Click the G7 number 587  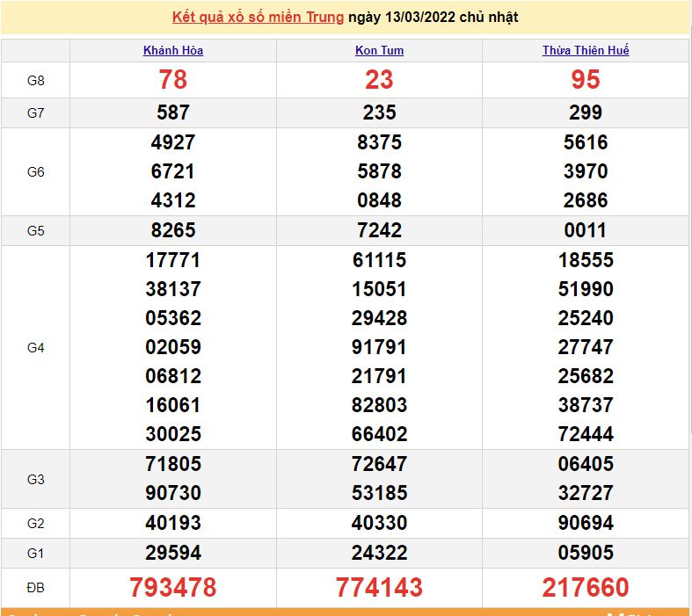173,112
